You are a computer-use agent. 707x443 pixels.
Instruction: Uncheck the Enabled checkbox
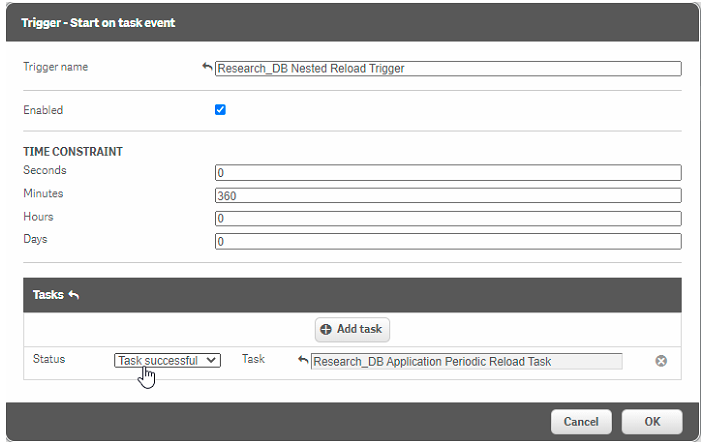pos(220,110)
